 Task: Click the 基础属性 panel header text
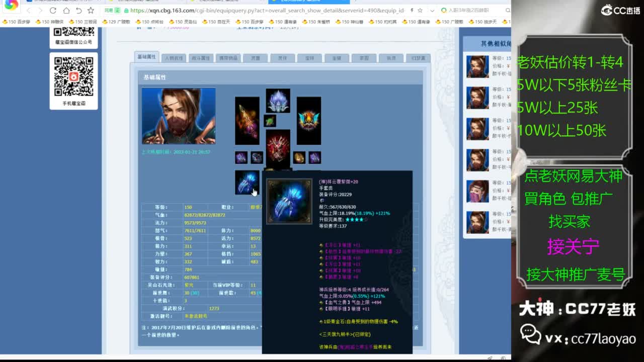pos(154,77)
